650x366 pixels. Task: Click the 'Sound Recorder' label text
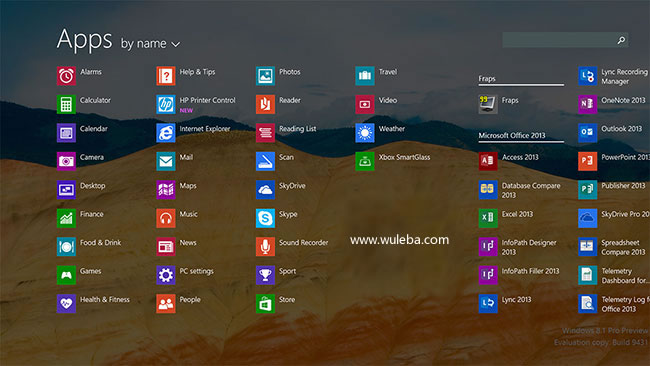(303, 242)
